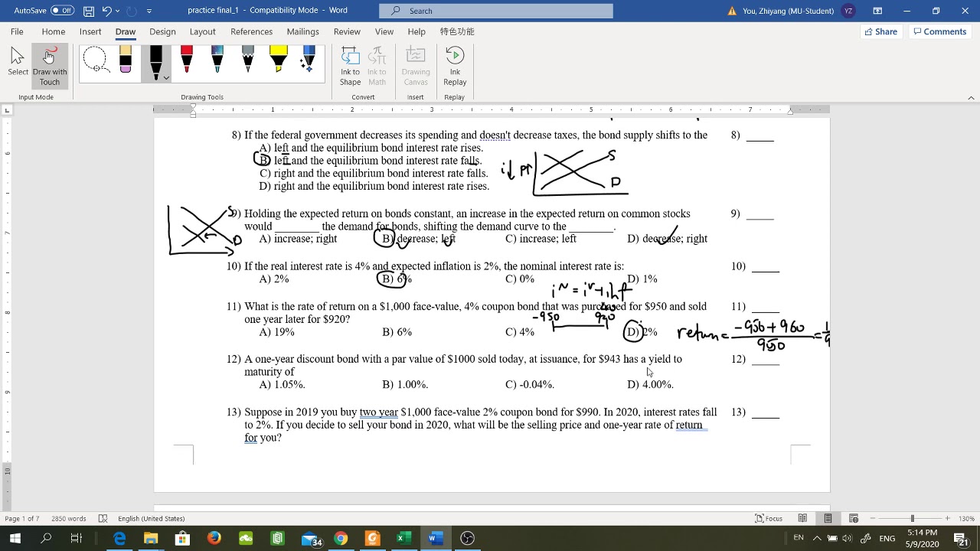This screenshot has width=980, height=551.
Task: Open the Undo history dropdown
Action: point(118,11)
